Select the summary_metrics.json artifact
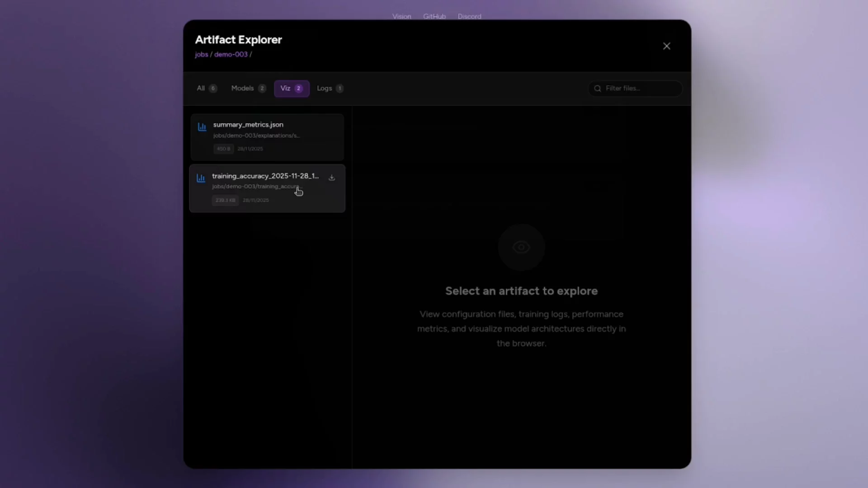Viewport: 868px width, 488px height. pyautogui.click(x=267, y=137)
